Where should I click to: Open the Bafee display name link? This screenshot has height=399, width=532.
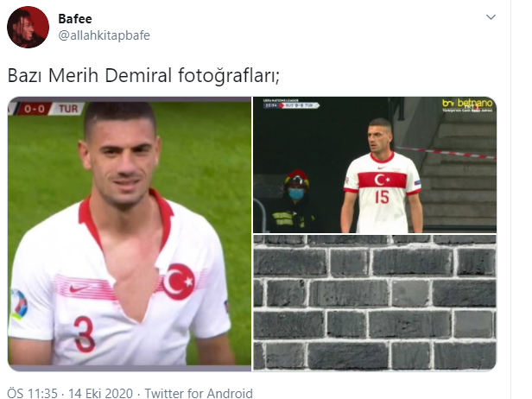[x=75, y=19]
